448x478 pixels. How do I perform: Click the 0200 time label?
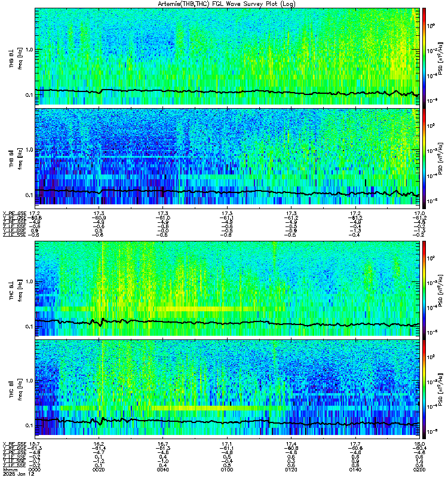(x=419, y=470)
